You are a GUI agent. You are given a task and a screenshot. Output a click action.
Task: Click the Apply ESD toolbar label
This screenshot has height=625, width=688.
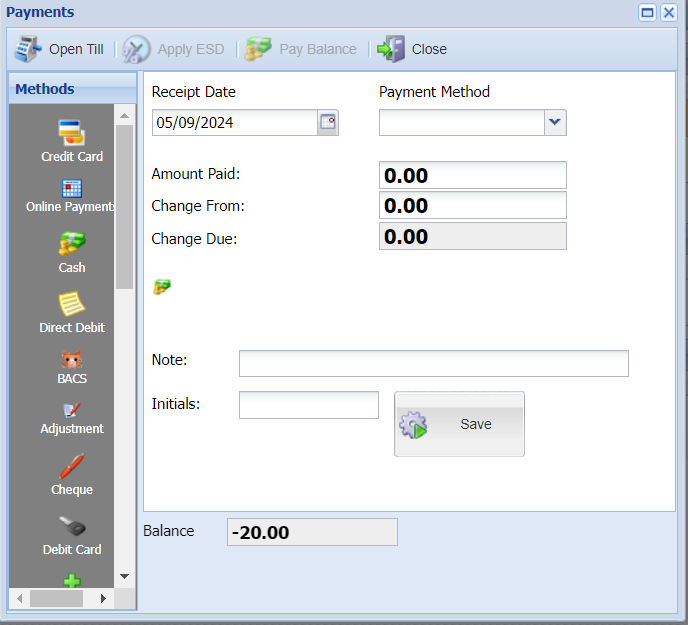pyautogui.click(x=191, y=49)
